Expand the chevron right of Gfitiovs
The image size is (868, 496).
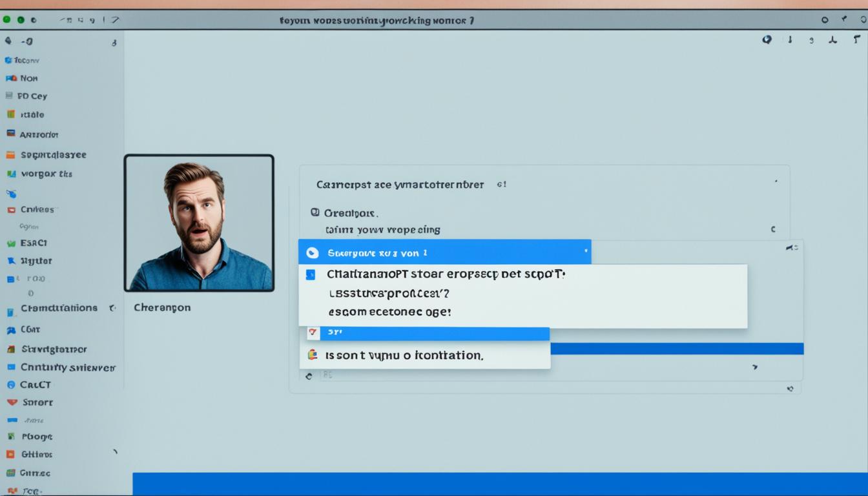click(x=115, y=452)
